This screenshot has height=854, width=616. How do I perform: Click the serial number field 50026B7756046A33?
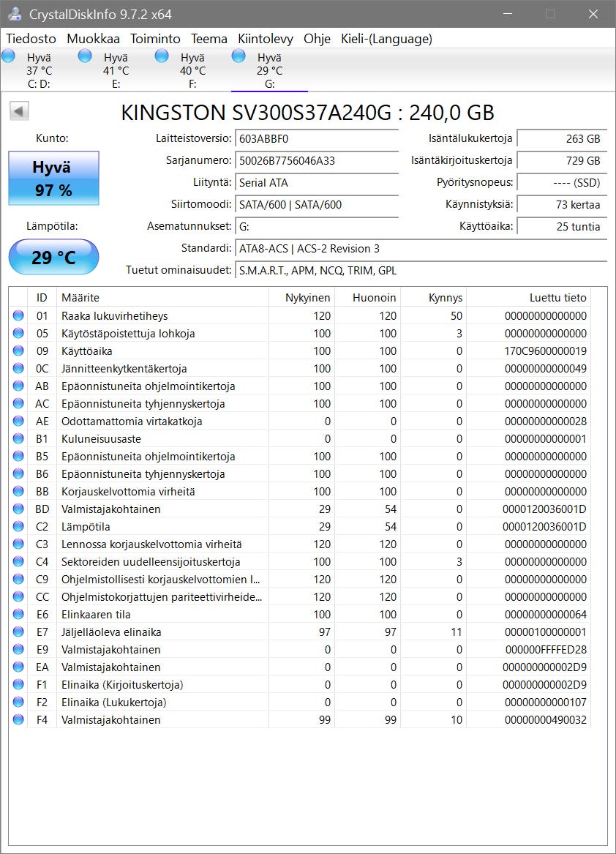(x=317, y=161)
